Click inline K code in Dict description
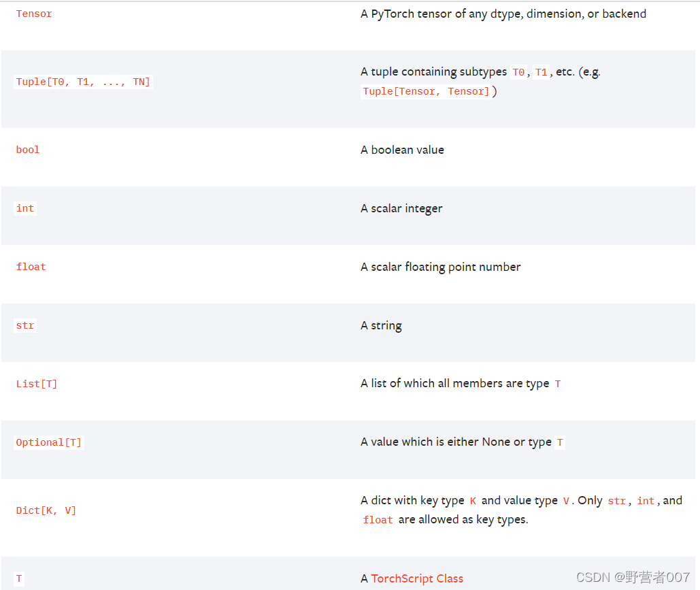The height and width of the screenshot is (590, 700). tap(473, 501)
